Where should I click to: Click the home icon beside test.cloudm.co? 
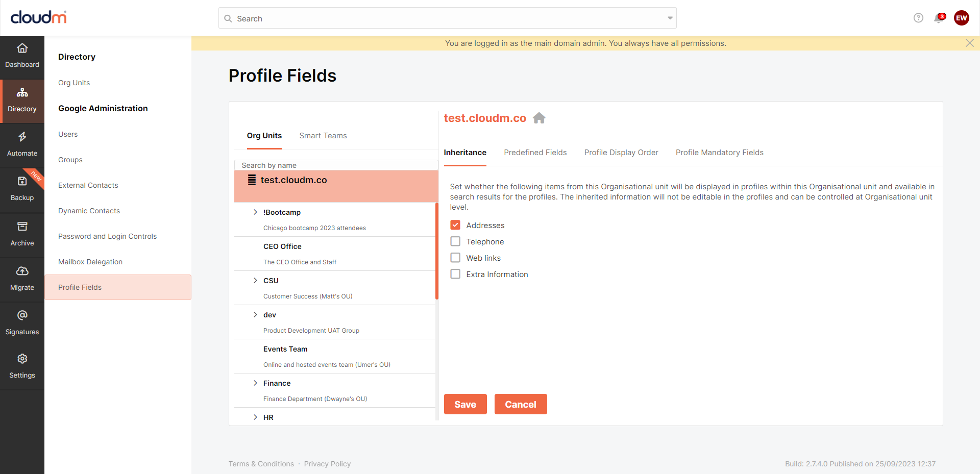(539, 118)
